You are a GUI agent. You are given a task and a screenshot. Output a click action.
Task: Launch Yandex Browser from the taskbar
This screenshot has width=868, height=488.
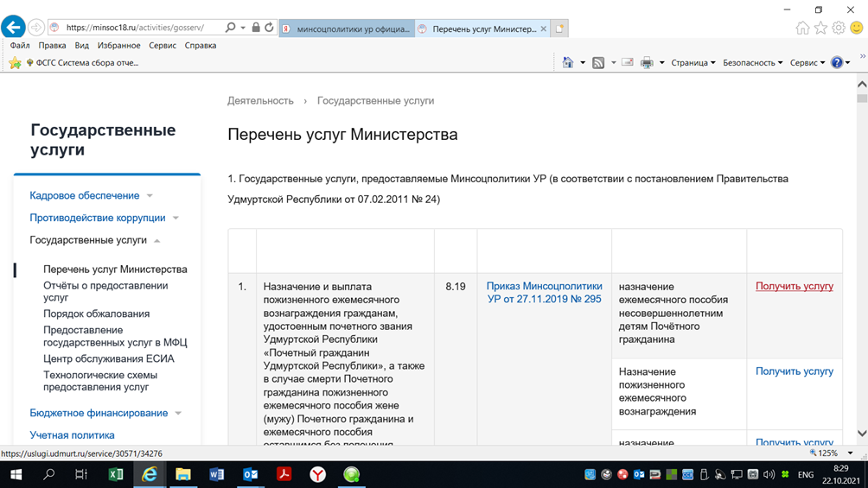coord(318,474)
